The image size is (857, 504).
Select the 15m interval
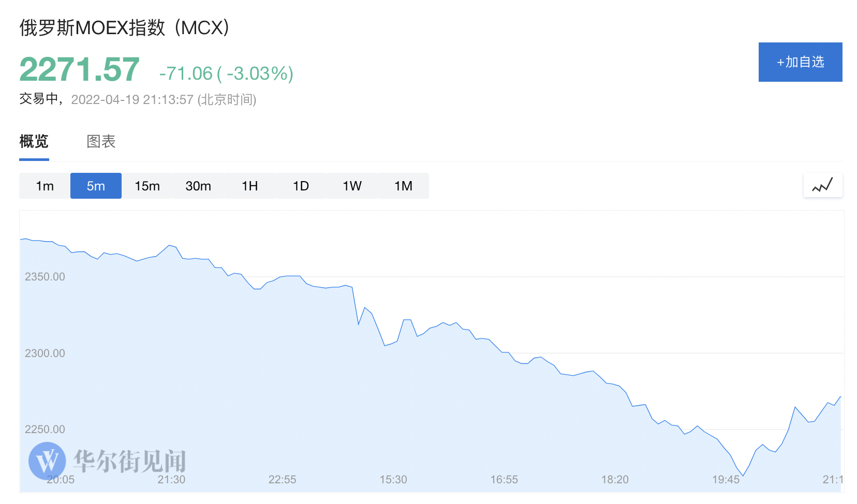147,186
